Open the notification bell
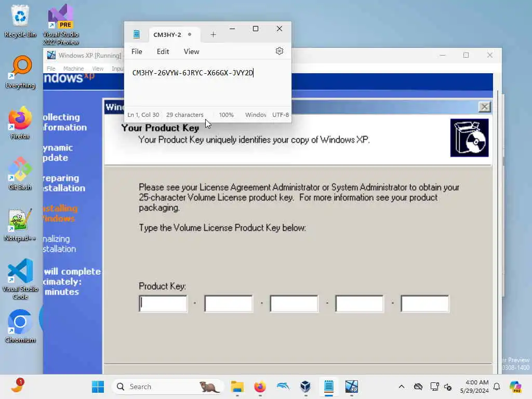Viewport: 532px width, 399px height. click(497, 387)
